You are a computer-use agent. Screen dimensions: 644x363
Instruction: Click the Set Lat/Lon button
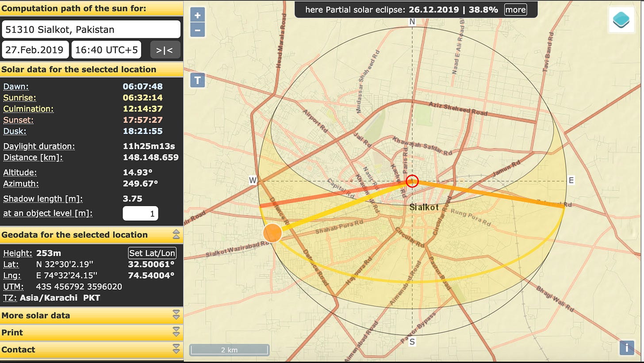(152, 253)
